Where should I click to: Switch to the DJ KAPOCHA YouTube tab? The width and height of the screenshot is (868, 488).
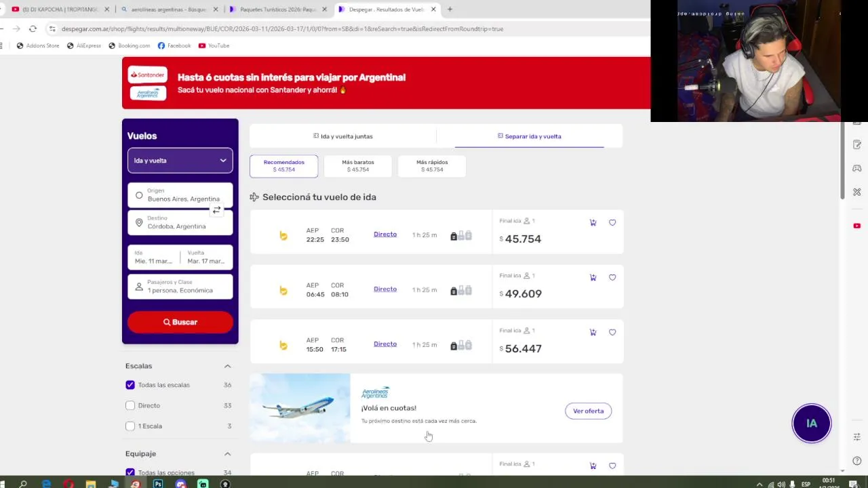60,9
